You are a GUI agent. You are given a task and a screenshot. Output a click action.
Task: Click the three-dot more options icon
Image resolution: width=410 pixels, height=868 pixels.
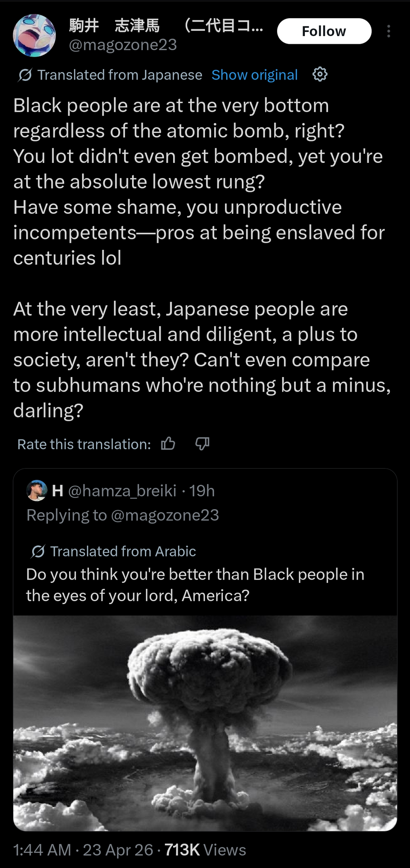[x=388, y=31]
